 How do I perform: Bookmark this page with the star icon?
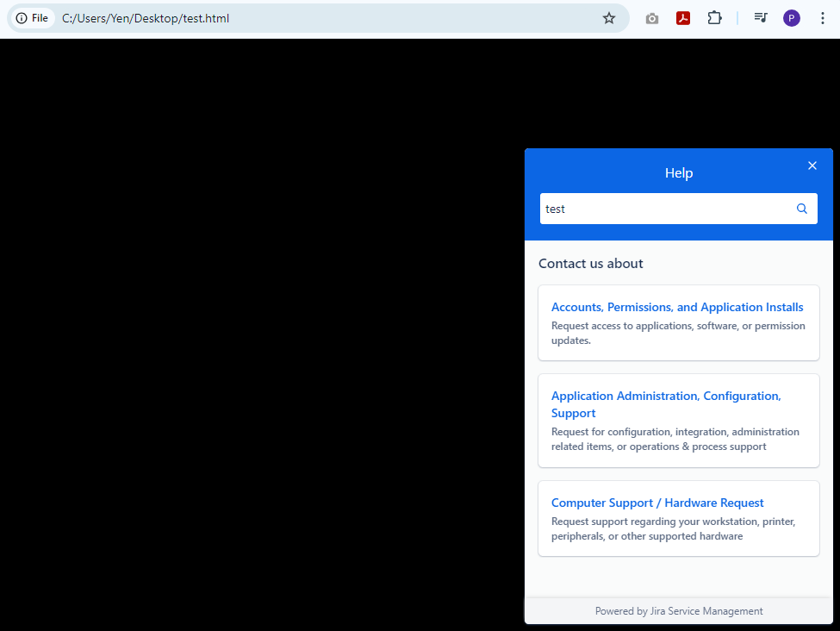point(608,18)
